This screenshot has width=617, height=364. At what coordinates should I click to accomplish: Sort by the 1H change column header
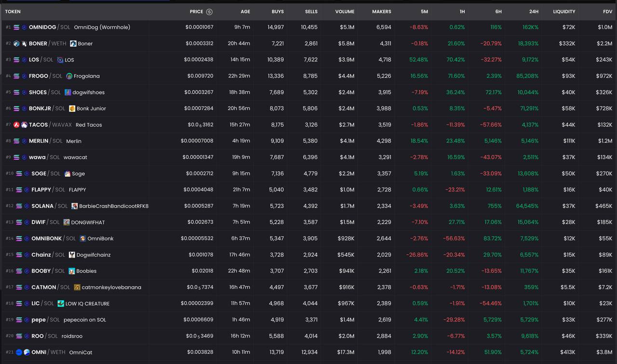(x=461, y=12)
